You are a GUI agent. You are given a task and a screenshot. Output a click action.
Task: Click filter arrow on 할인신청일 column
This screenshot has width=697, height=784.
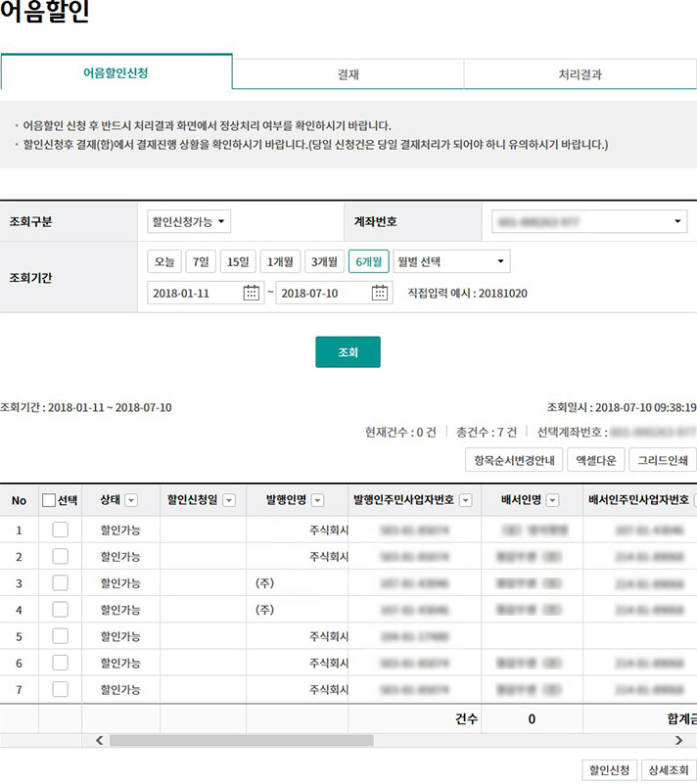click(x=230, y=501)
